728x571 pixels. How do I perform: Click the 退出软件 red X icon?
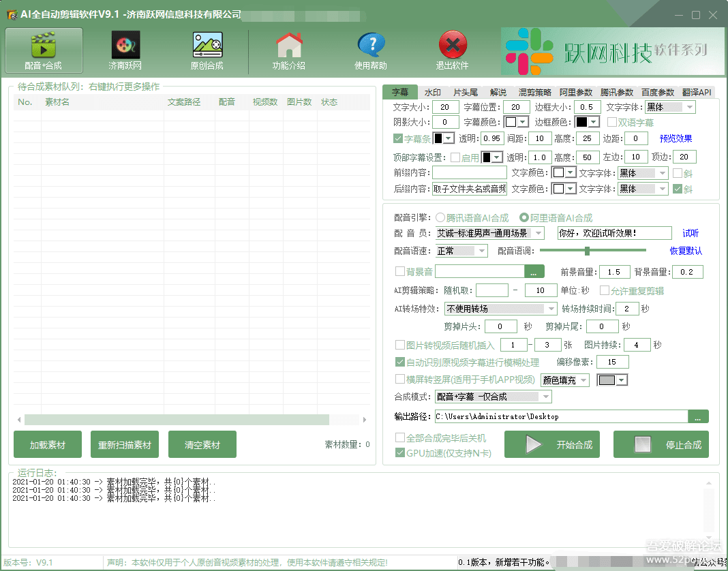[452, 50]
